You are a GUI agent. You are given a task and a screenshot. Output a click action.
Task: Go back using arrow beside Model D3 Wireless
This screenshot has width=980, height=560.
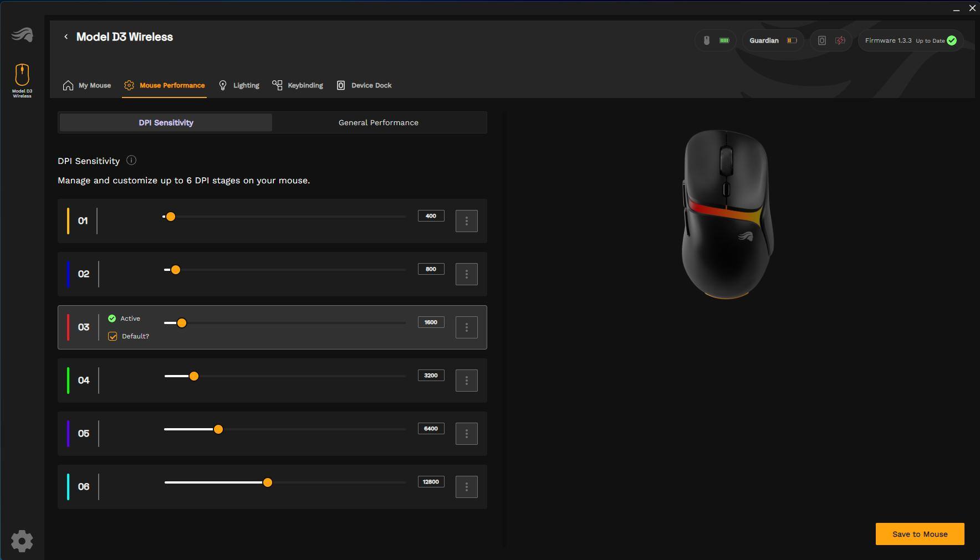pos(66,37)
